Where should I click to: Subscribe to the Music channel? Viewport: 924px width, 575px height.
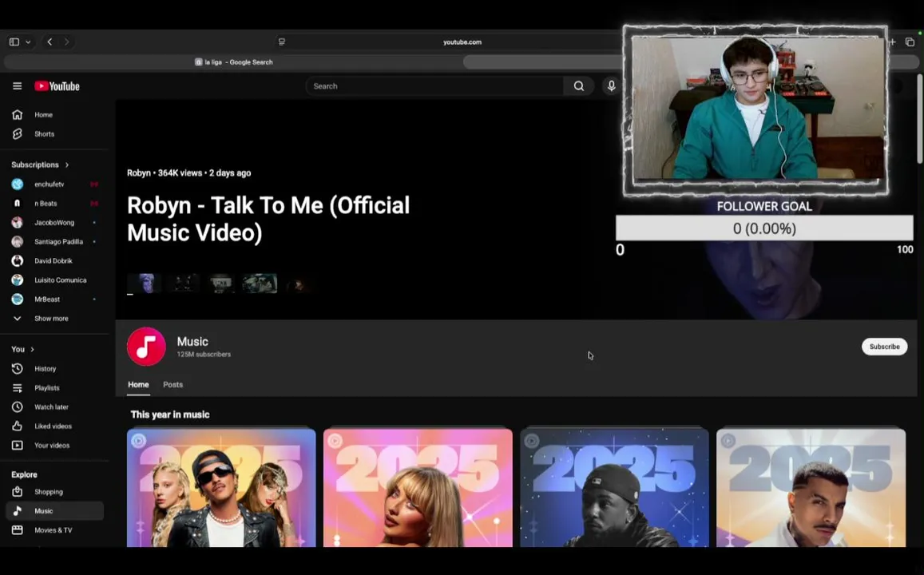pos(884,347)
